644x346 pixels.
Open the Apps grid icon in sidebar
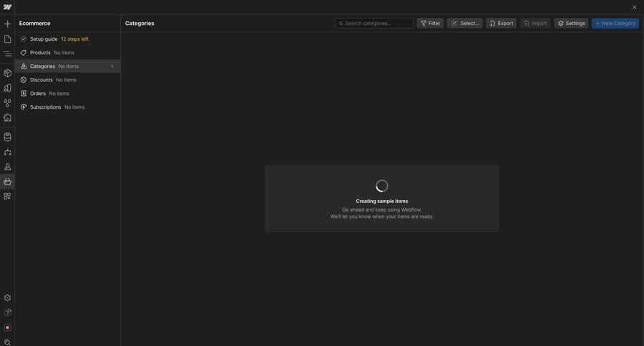tap(7, 196)
